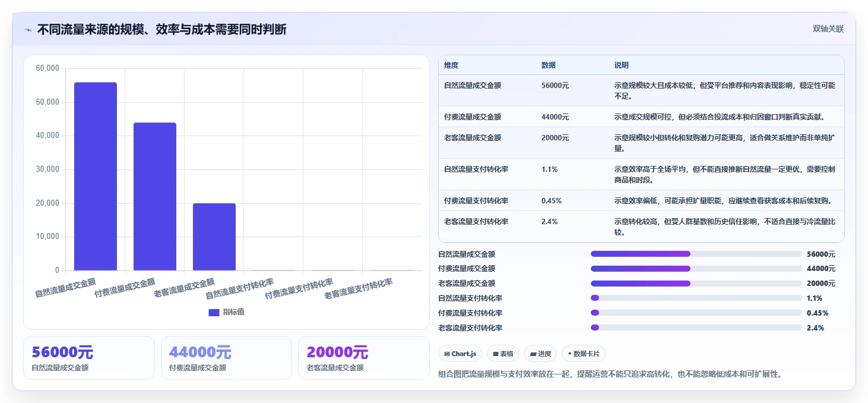
Task: Click the 付费流量成交金额 bar in the chart
Action: point(155,197)
